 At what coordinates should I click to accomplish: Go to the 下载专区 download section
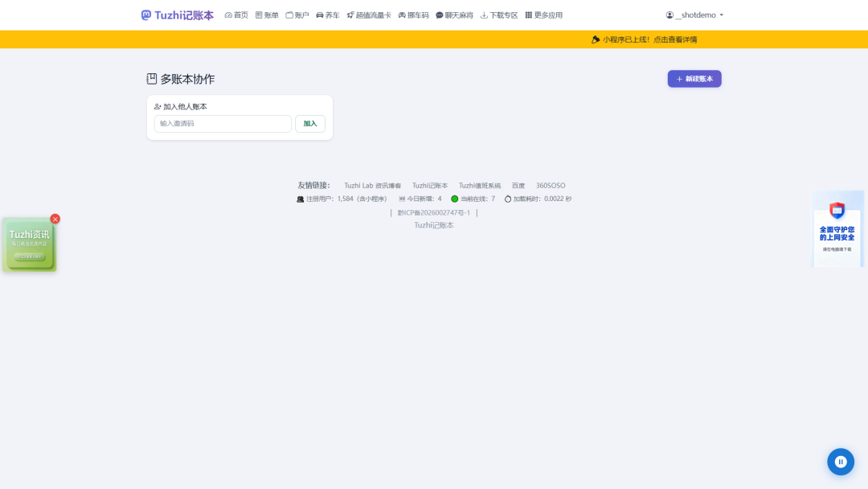499,15
